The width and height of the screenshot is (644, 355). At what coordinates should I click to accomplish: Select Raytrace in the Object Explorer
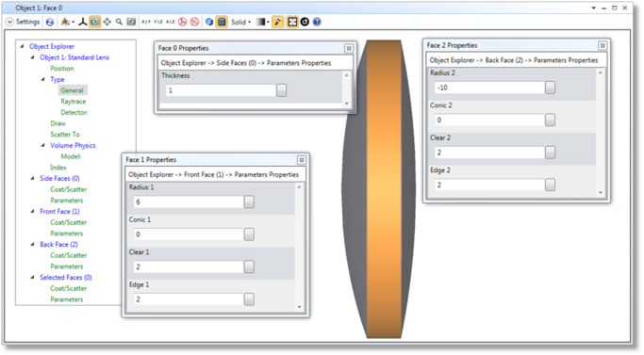point(74,102)
